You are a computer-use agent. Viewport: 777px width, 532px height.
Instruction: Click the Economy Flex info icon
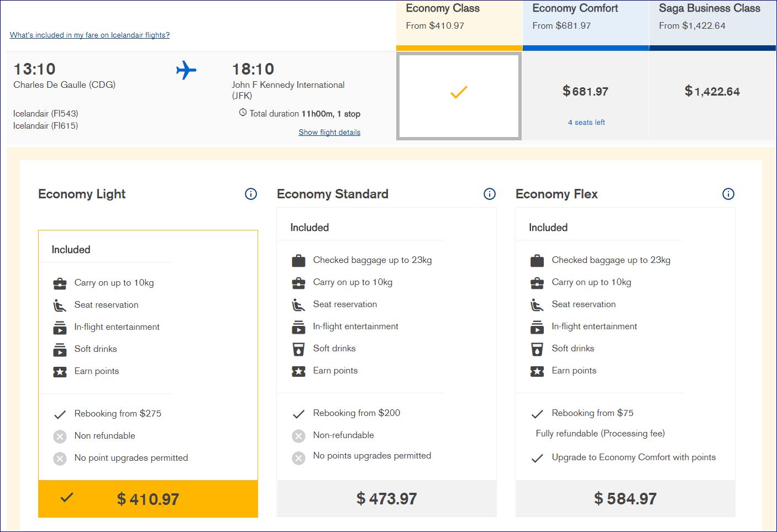[x=728, y=194]
